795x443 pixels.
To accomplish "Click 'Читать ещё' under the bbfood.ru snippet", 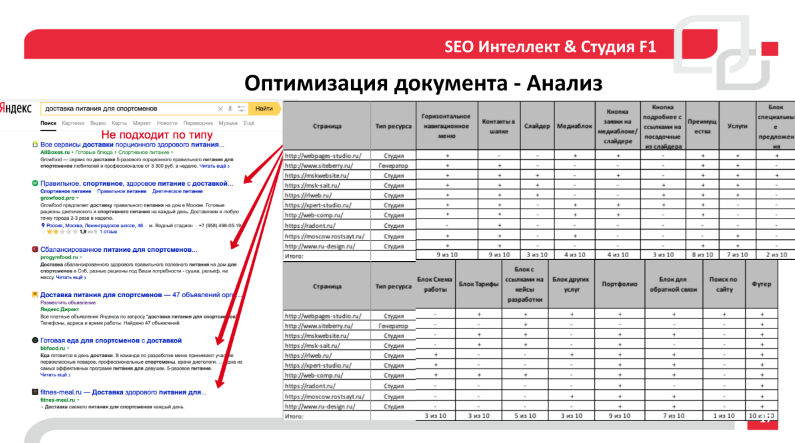I will [x=55, y=375].
